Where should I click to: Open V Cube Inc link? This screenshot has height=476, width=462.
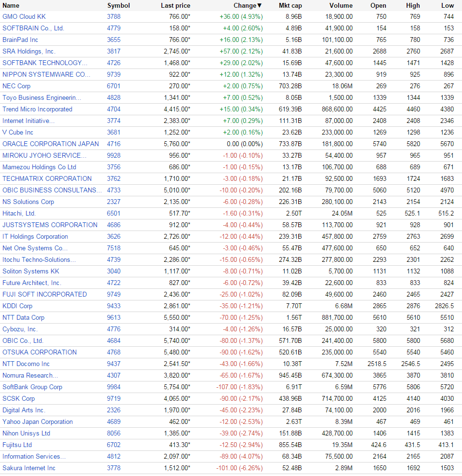tap(18, 132)
